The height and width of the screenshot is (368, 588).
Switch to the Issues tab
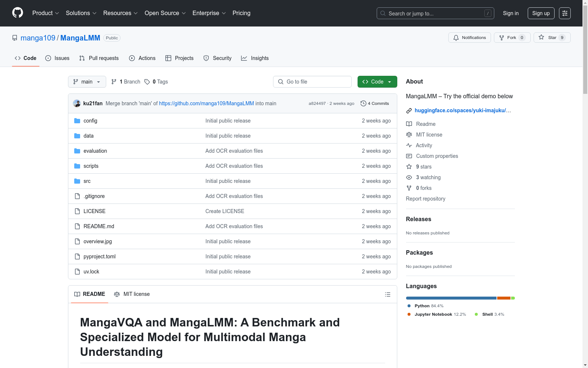[57, 58]
